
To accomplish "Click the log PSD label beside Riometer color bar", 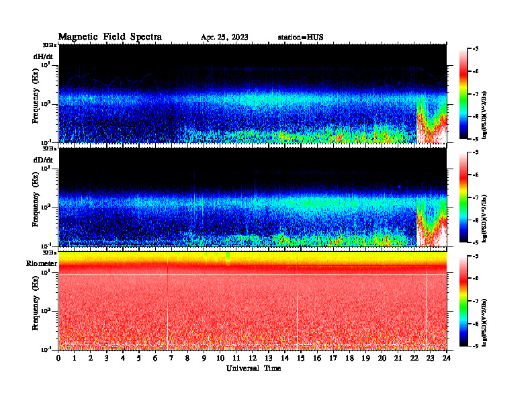I will pos(484,322).
